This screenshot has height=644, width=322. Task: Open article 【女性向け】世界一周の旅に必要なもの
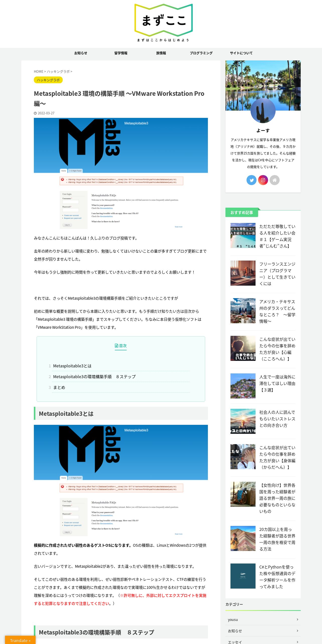tap(277, 498)
